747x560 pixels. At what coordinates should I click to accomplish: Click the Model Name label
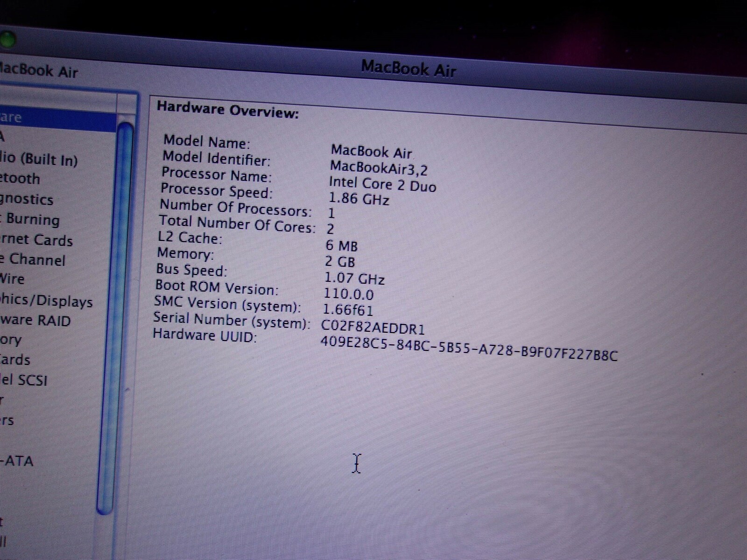coord(207,141)
